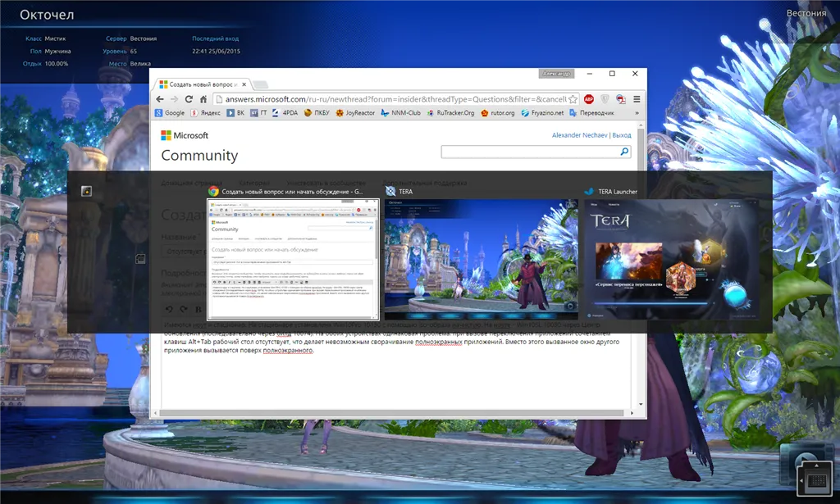
Task: Open a new Chrome tab
Action: coord(260,84)
